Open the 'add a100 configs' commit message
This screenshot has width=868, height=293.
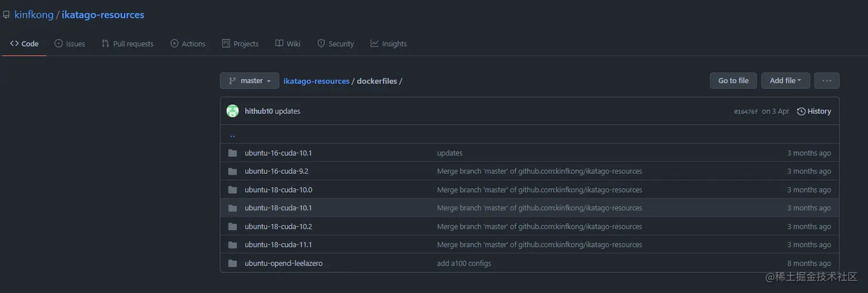click(464, 263)
